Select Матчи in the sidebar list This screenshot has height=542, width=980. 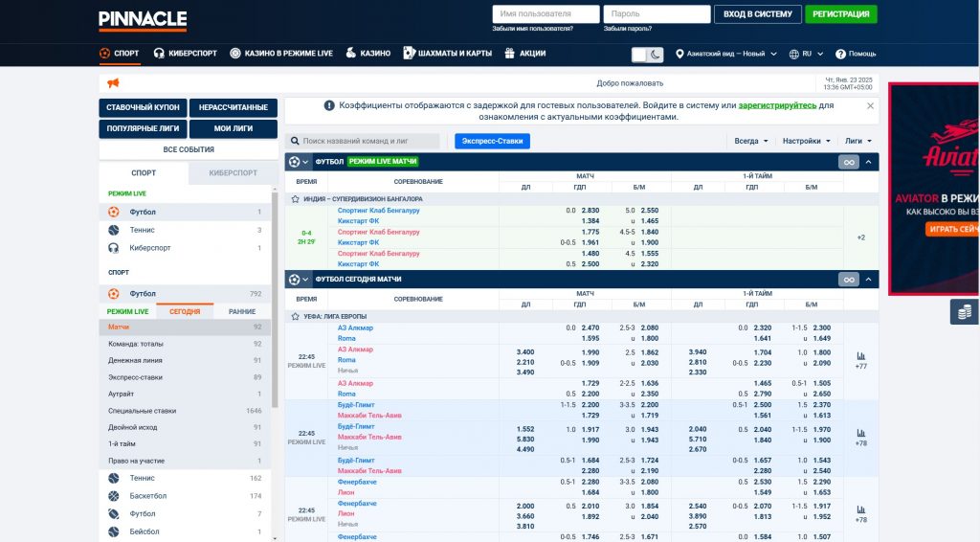(x=185, y=327)
